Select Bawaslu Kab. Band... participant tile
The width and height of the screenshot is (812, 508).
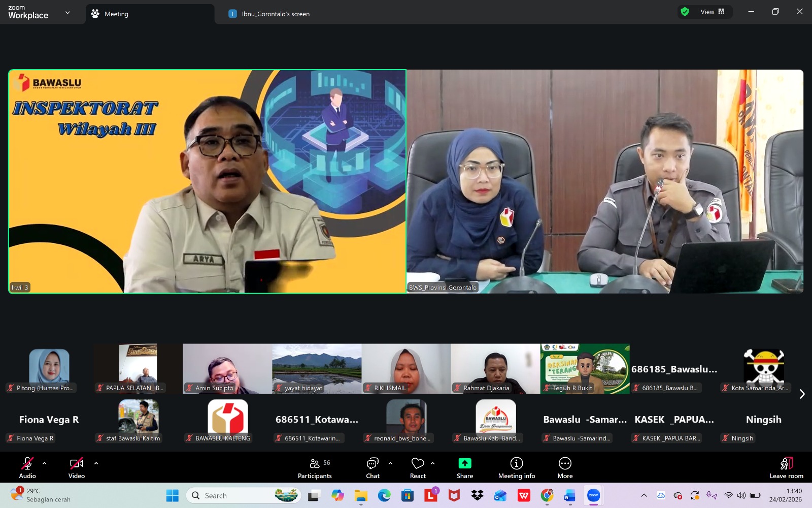point(495,420)
